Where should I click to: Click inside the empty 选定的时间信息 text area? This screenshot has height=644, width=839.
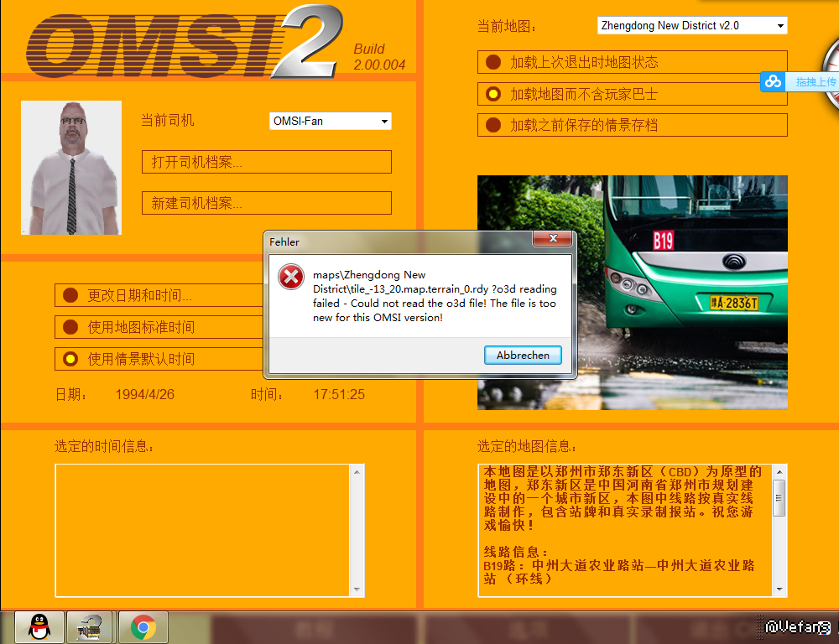[x=202, y=530]
